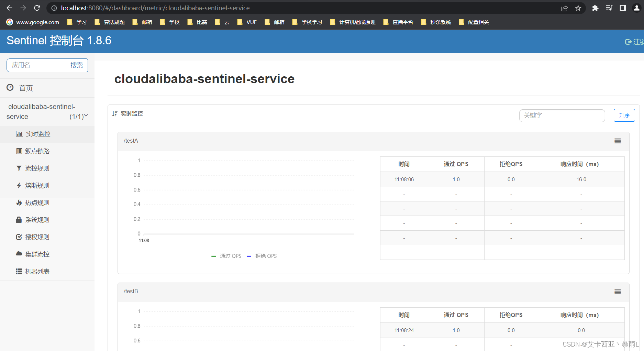Screen dimensions: 644x351
Task: Click the /testA resource title
Action: point(131,141)
